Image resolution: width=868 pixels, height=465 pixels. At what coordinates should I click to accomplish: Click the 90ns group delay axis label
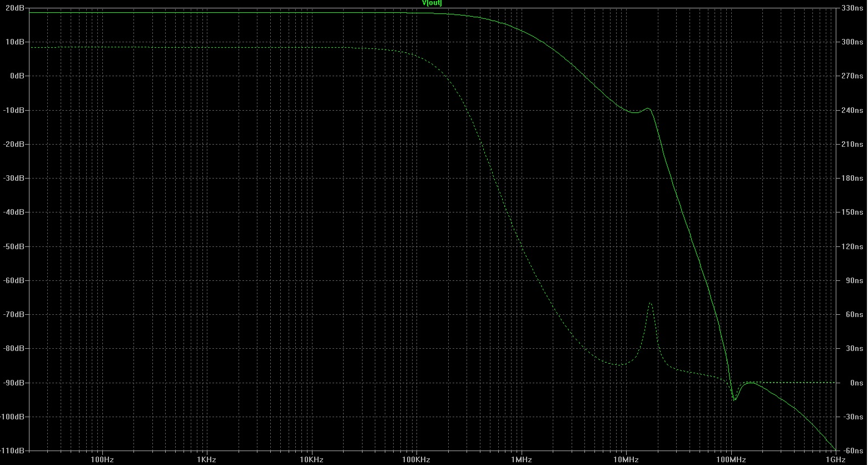(854, 280)
